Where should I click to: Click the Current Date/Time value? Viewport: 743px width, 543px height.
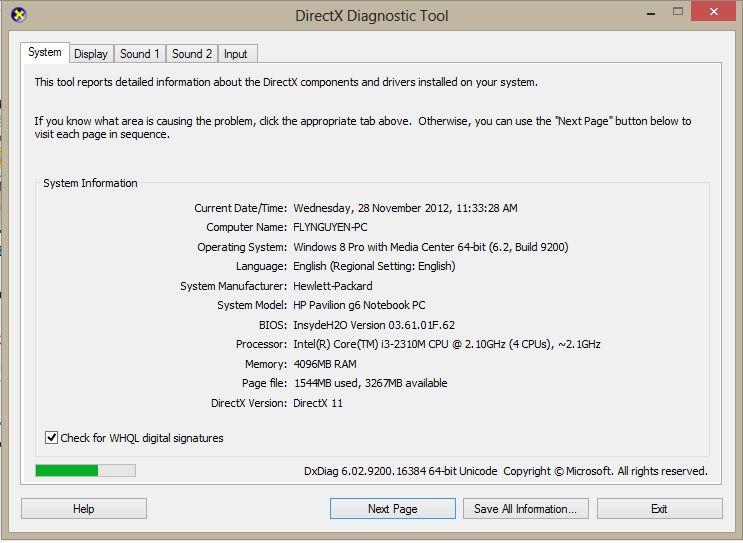click(x=406, y=208)
